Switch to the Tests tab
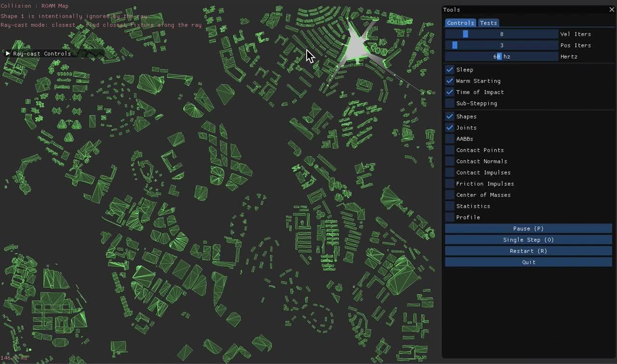 pos(488,23)
